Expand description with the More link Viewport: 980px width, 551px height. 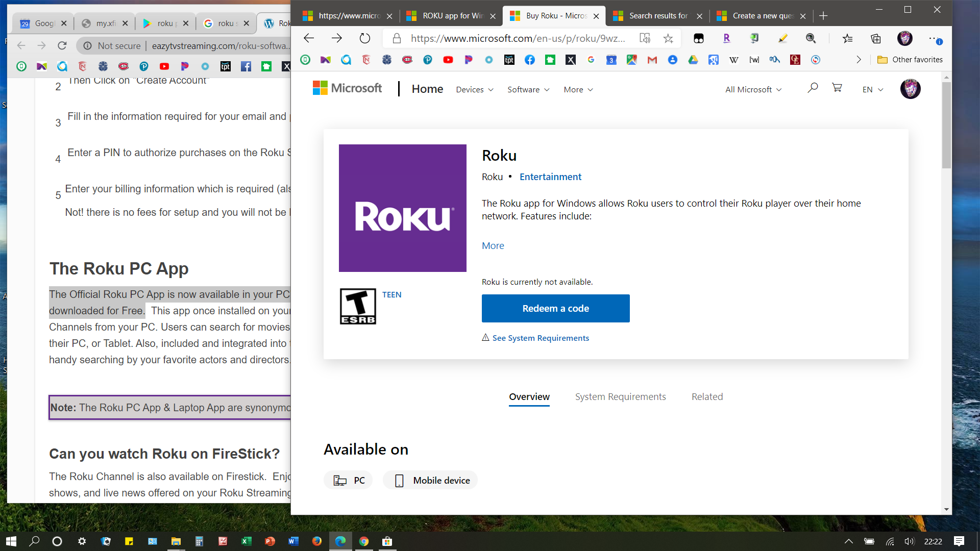493,245
